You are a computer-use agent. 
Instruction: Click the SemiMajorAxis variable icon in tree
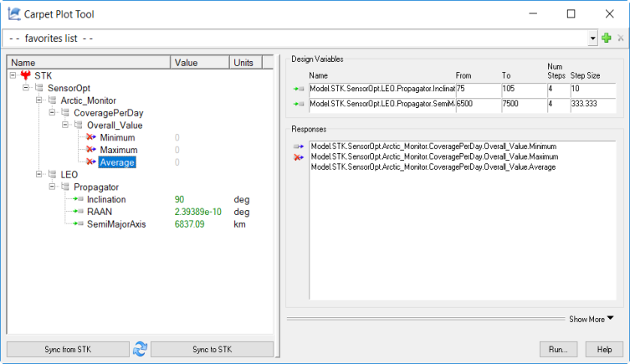[79, 224]
